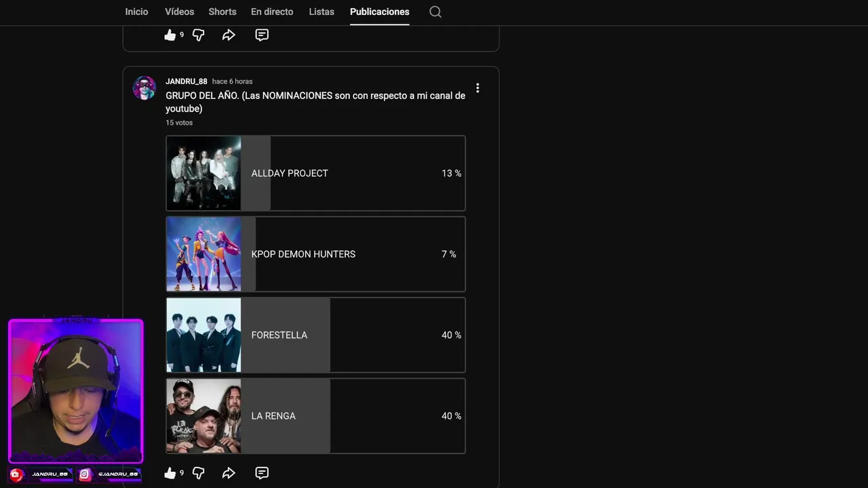Click the Instagram icon on webcam overlay
The width and height of the screenshot is (868, 488).
coord(85,474)
